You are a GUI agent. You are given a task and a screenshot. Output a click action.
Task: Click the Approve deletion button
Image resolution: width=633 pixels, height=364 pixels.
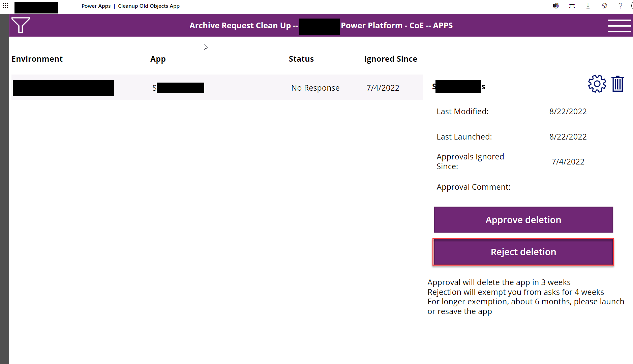pos(523,219)
